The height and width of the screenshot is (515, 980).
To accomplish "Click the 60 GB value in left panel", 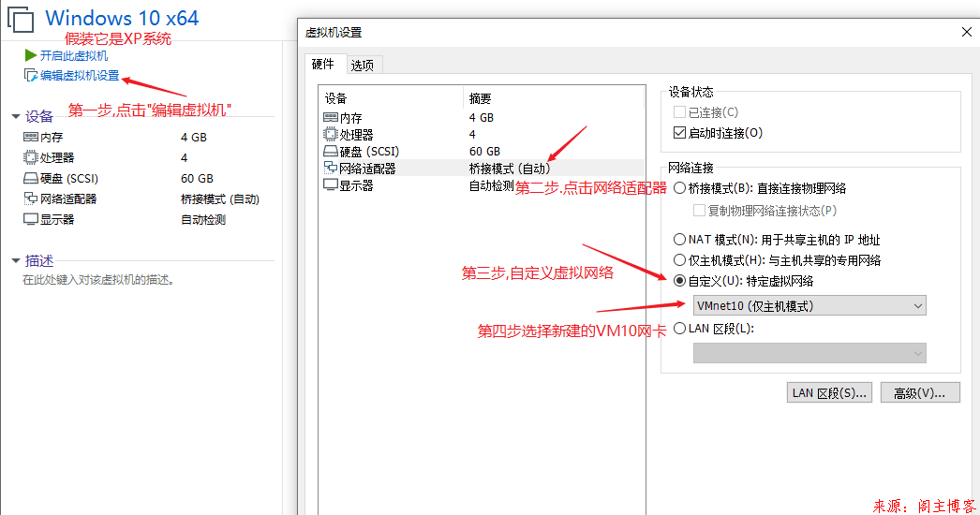I will [x=197, y=179].
